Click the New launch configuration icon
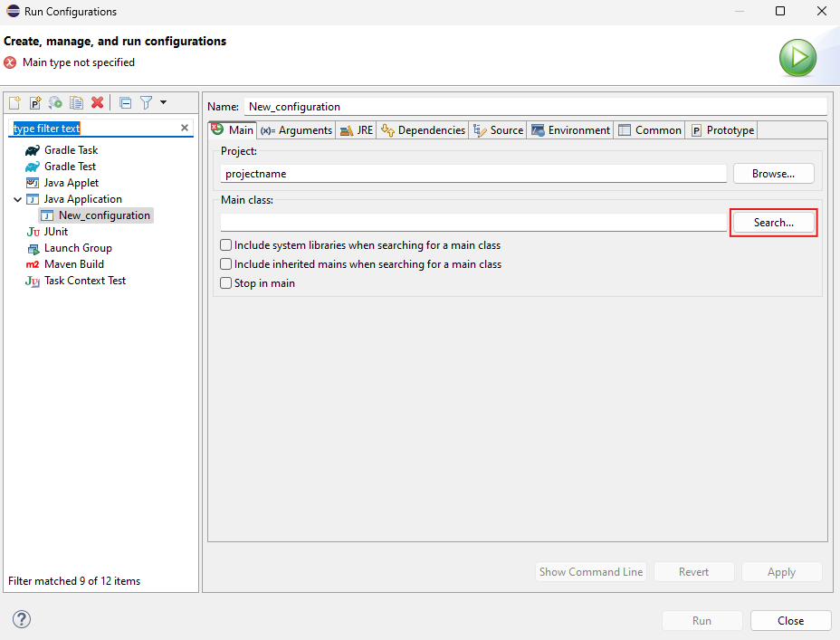840x640 pixels. [14, 103]
